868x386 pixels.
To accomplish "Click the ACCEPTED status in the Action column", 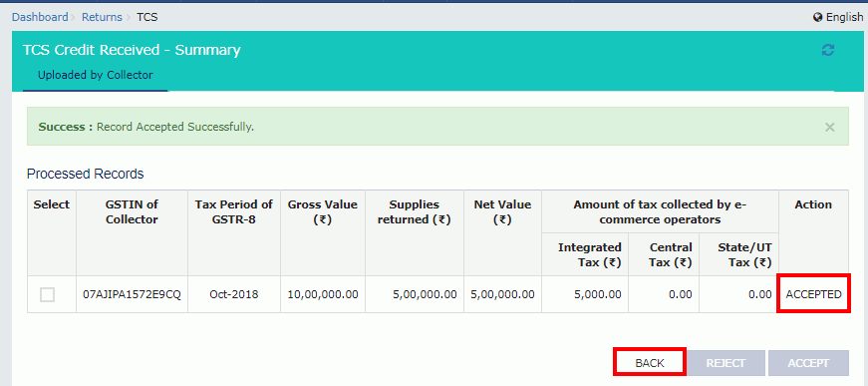I will click(813, 294).
